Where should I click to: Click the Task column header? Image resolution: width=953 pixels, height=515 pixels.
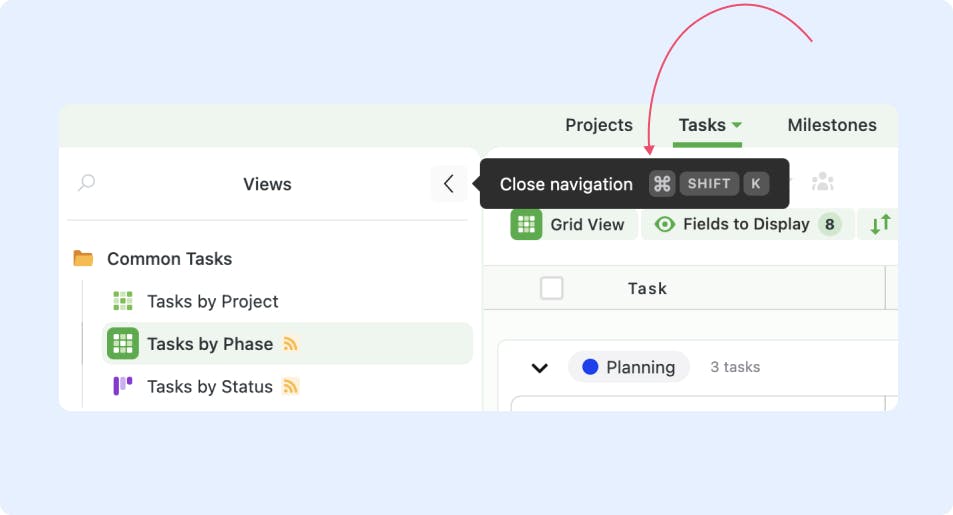[647, 288]
